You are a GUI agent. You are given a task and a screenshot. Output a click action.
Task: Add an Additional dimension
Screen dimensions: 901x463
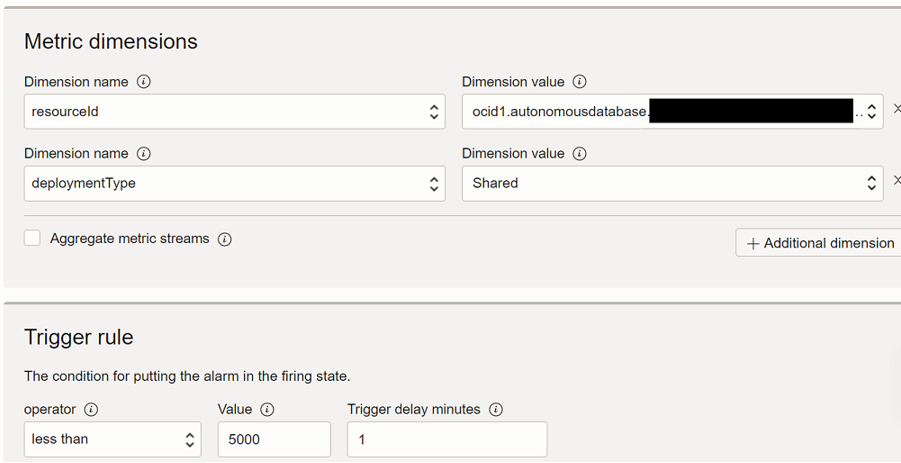[x=820, y=243]
